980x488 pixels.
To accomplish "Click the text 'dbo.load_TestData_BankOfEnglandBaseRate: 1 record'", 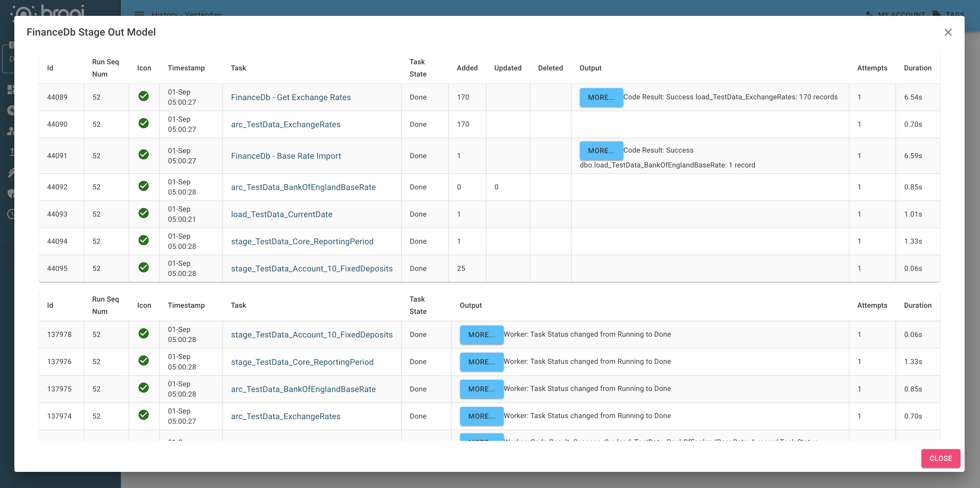I will (x=667, y=165).
